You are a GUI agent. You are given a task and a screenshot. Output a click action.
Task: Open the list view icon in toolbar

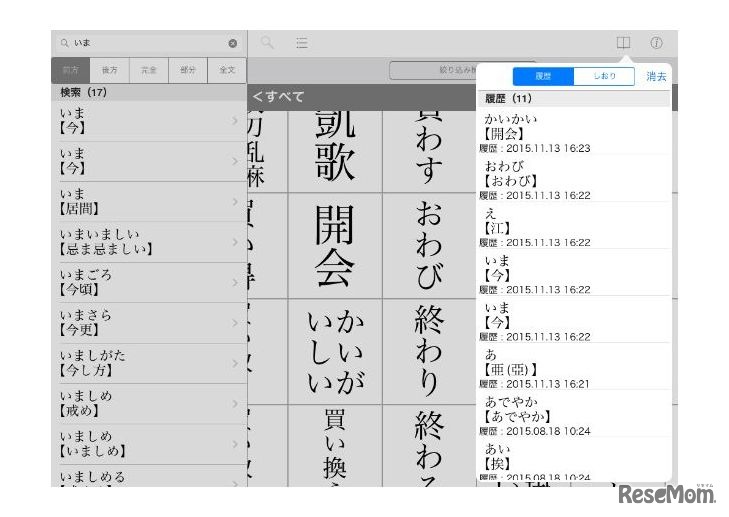302,43
